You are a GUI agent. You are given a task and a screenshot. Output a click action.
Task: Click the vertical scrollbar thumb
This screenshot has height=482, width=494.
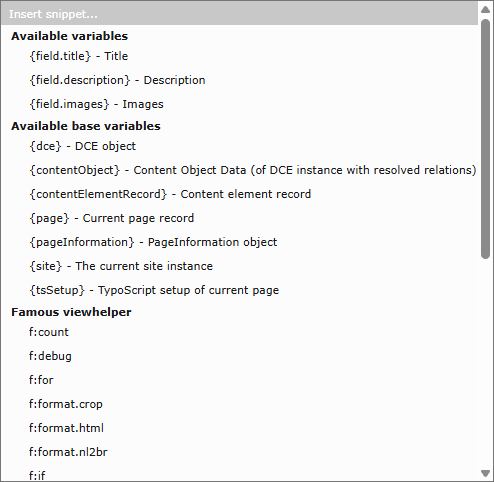tap(485, 139)
